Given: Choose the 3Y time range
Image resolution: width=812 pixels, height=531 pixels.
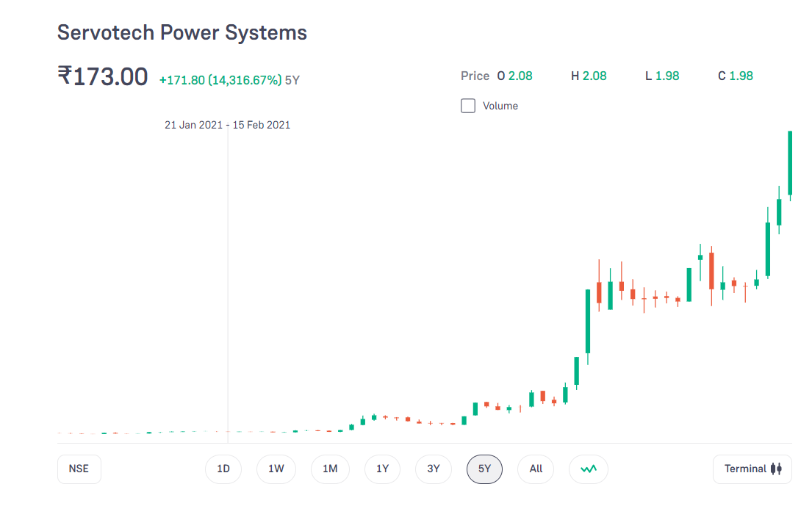Looking at the screenshot, I should click(434, 469).
